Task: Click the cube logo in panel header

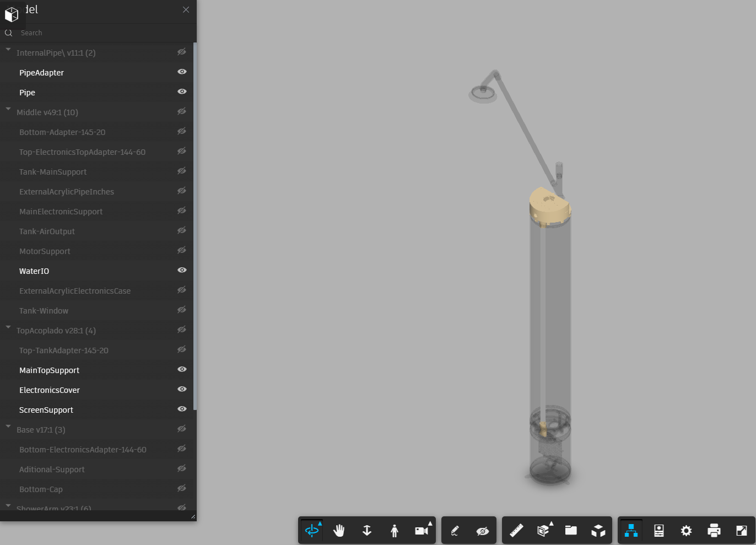Action: click(12, 14)
